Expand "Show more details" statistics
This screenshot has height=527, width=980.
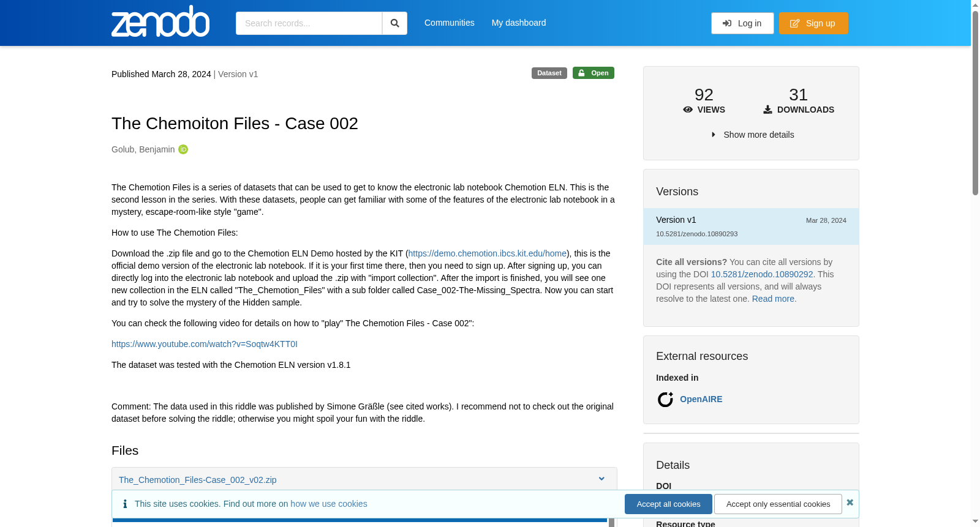point(752,135)
